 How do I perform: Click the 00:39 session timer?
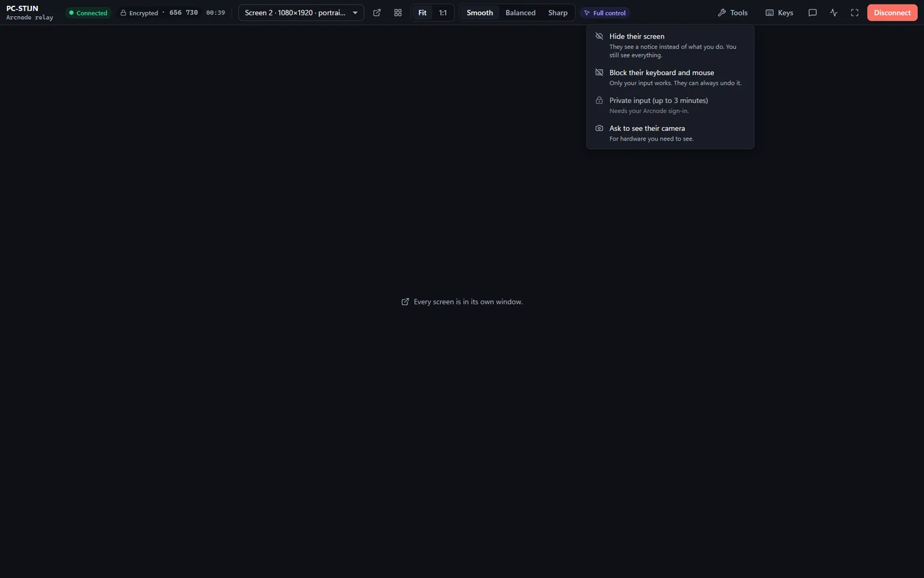click(216, 13)
